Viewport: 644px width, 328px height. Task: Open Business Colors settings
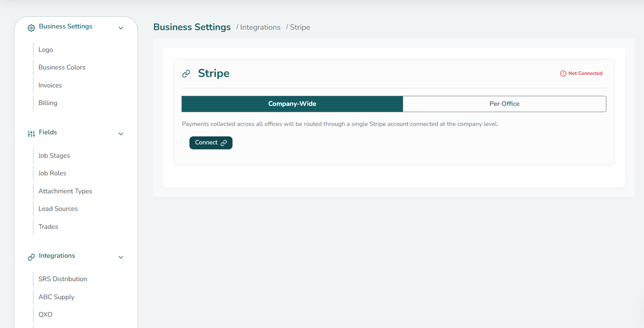tap(62, 67)
